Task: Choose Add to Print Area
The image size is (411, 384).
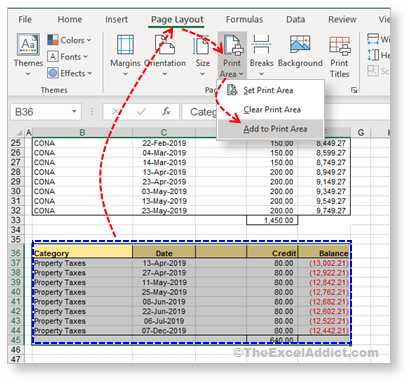Action: click(x=270, y=129)
